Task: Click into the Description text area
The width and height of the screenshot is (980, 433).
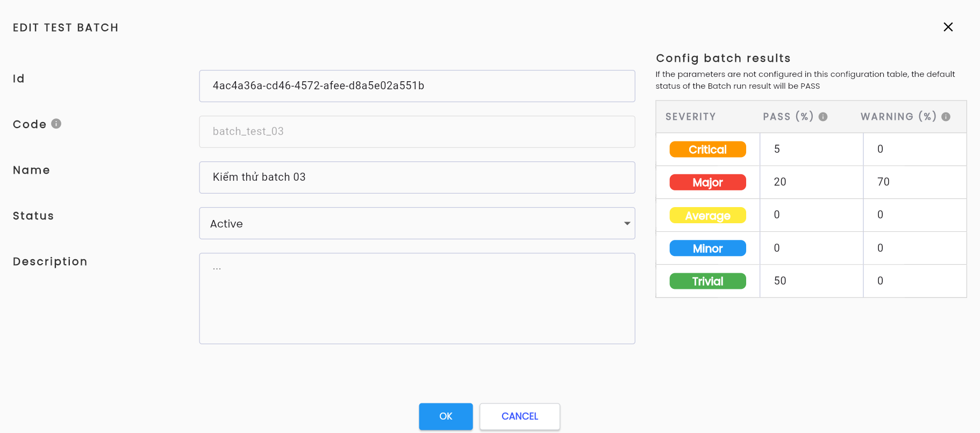Action: (417, 299)
